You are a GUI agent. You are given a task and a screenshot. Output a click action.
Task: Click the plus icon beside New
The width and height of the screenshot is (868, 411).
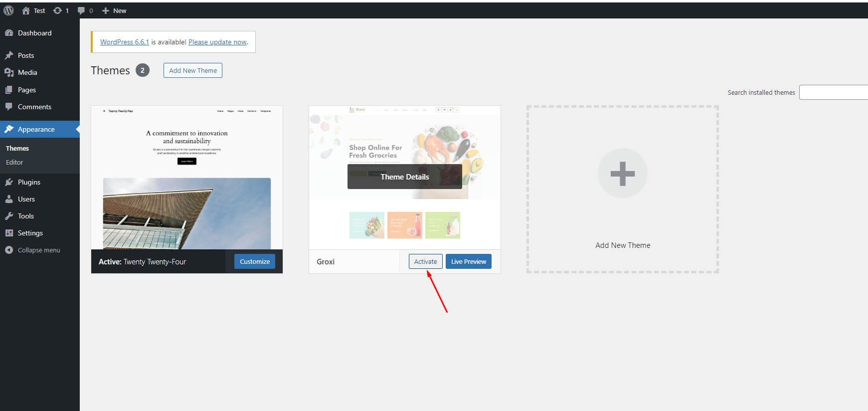point(105,10)
